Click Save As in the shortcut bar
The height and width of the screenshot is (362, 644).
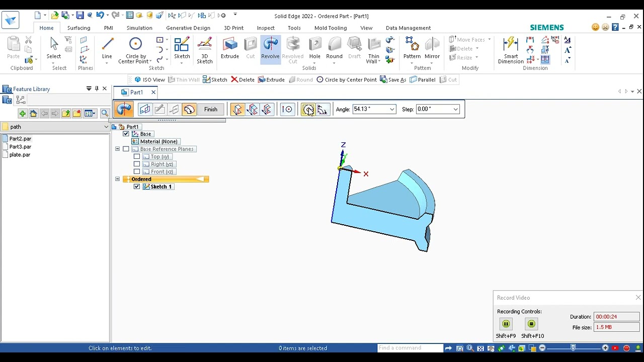[392, 80]
